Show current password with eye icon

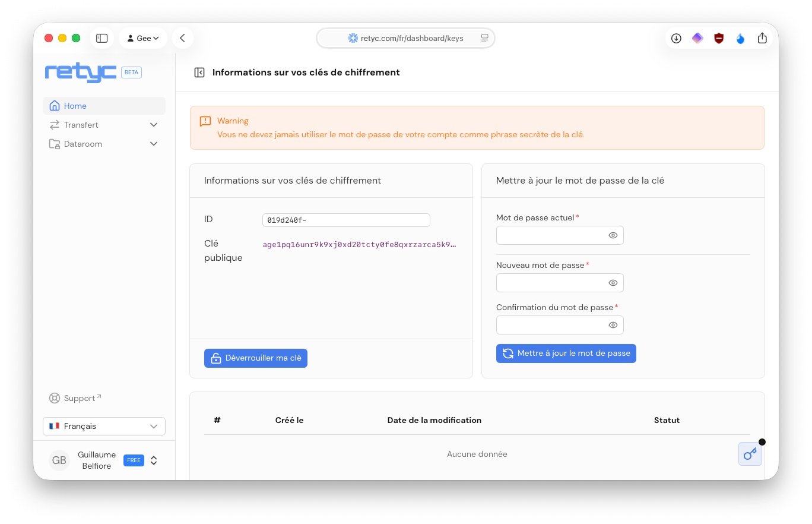coord(613,235)
